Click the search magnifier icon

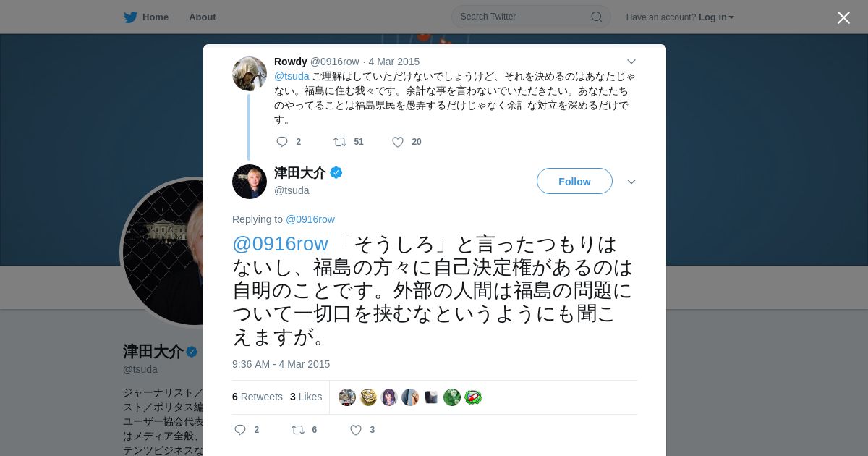pyautogui.click(x=596, y=17)
